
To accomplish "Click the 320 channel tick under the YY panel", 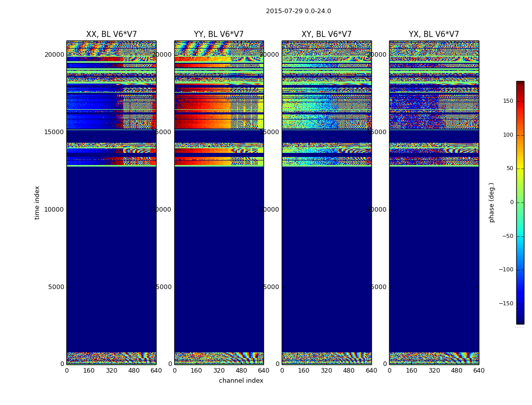I will click(219, 371).
